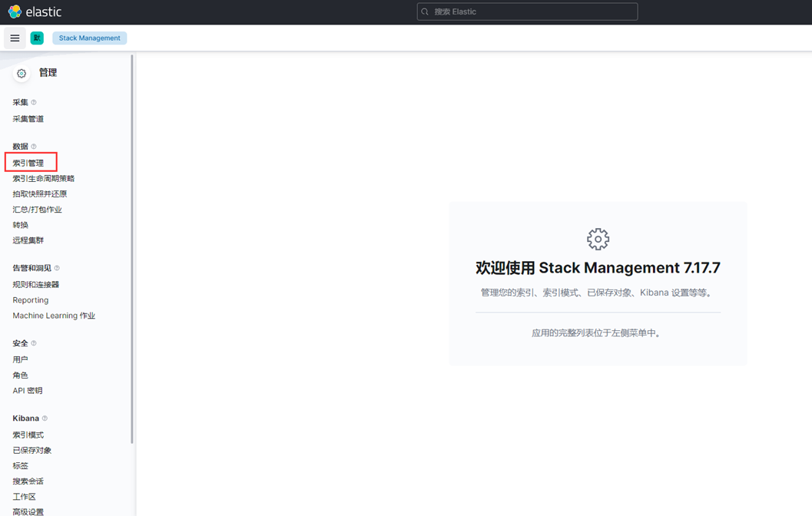Screen dimensions: 812x516
Task: Open API 密钥 page
Action: tap(28, 391)
